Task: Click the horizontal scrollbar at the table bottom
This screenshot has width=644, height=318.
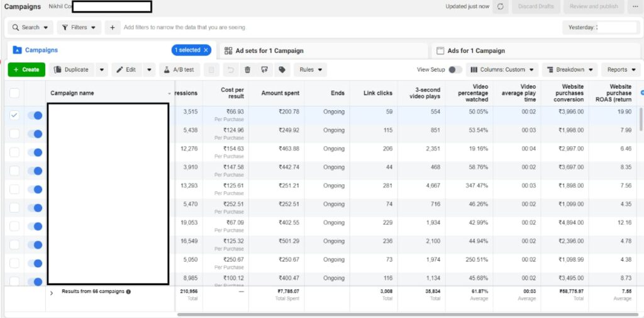Action: tap(409, 315)
